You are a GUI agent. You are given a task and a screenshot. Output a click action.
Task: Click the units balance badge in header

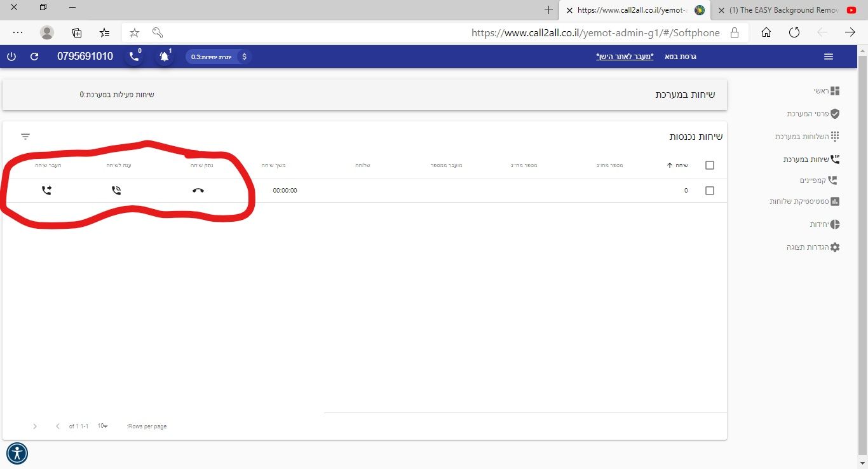pyautogui.click(x=219, y=57)
